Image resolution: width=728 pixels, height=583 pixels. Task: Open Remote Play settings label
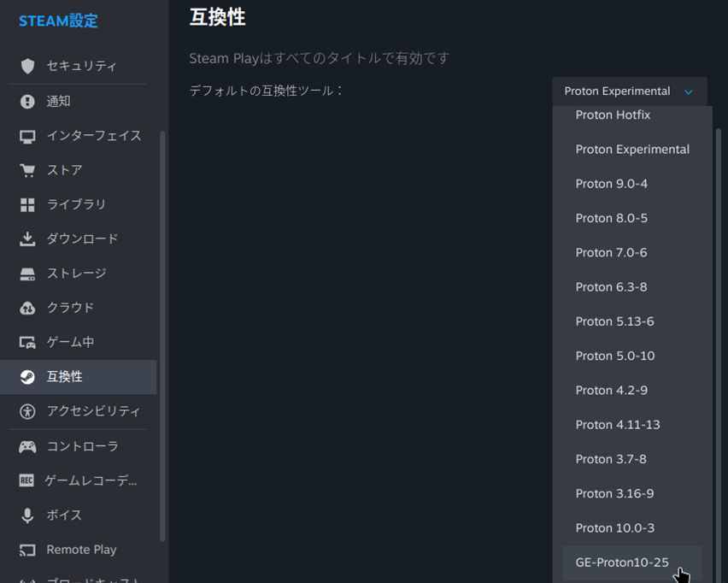pos(81,550)
